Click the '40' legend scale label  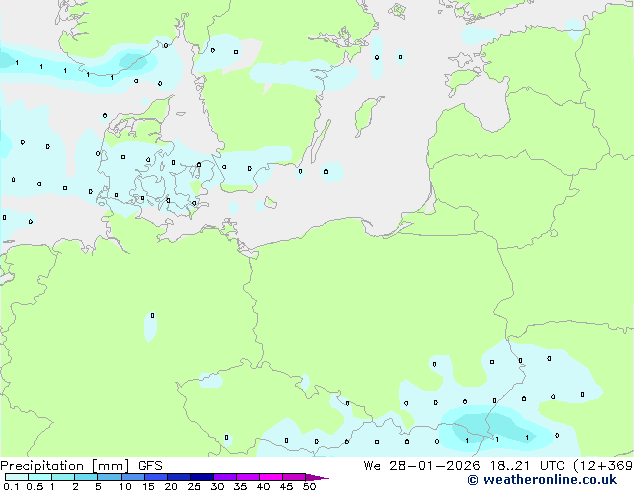tap(263, 486)
